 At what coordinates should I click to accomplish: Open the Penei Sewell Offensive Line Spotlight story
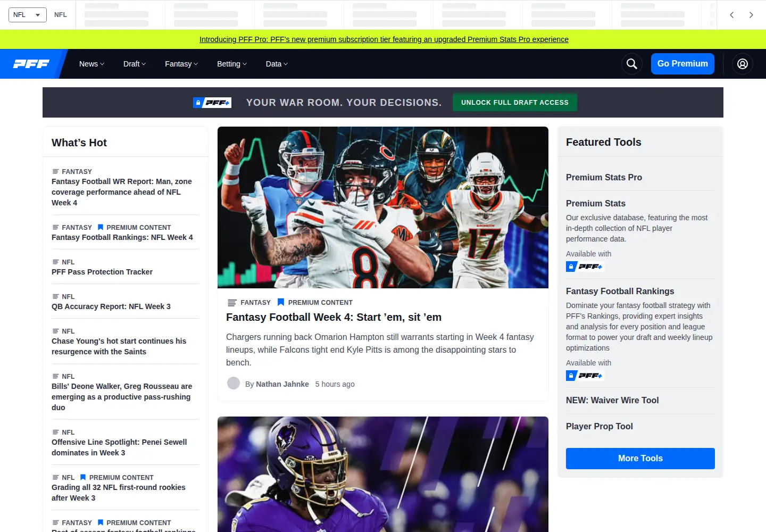pyautogui.click(x=119, y=447)
